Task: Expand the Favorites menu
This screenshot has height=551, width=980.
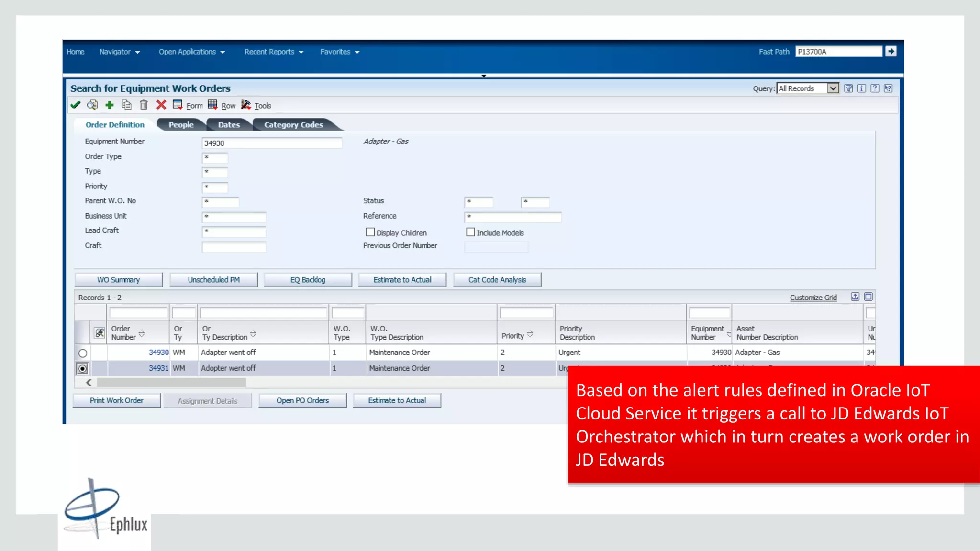Action: click(x=340, y=52)
